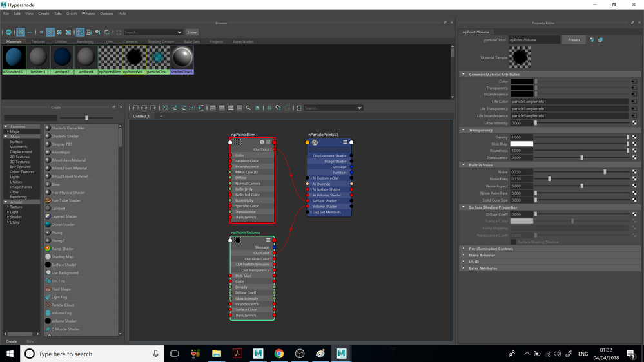644x362 pixels.
Task: Toggle solo icon on npPointsBlinn node
Action: 262,142
